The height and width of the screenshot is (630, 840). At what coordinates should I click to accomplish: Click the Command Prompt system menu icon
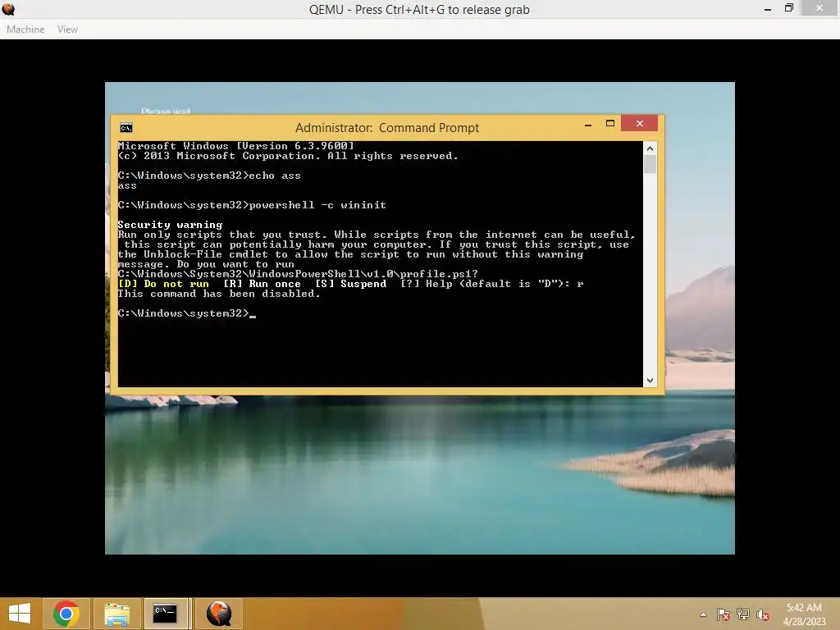(x=126, y=127)
